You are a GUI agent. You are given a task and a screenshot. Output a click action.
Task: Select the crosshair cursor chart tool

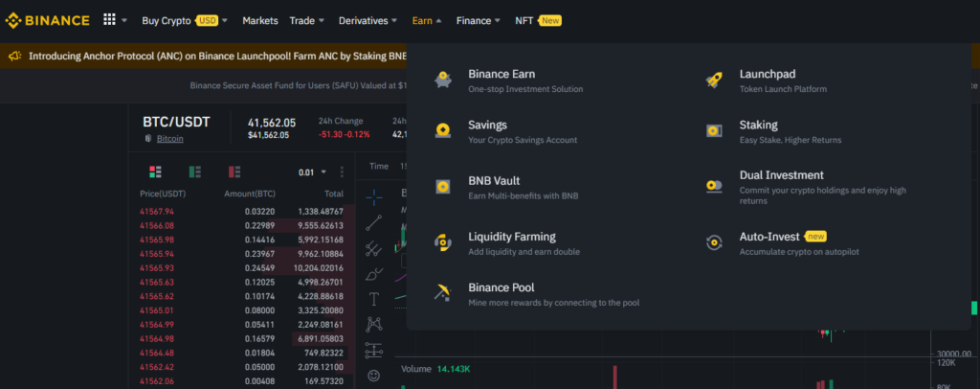pos(374,197)
